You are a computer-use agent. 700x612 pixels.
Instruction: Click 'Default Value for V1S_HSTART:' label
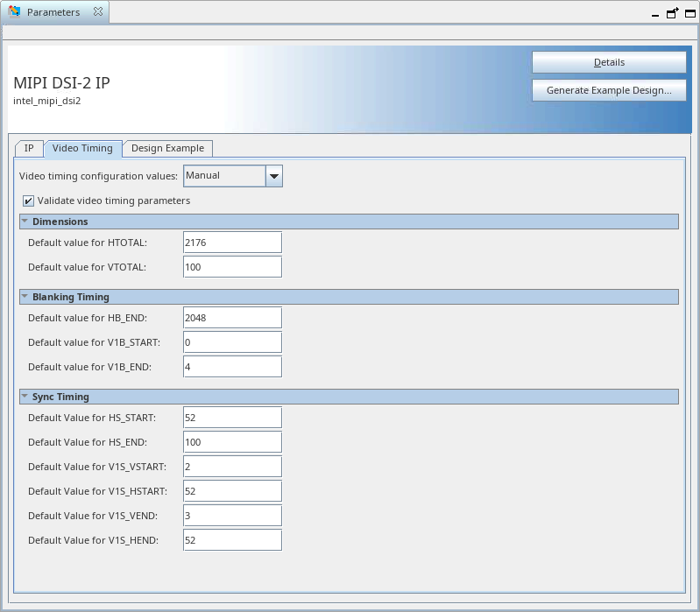[98, 491]
